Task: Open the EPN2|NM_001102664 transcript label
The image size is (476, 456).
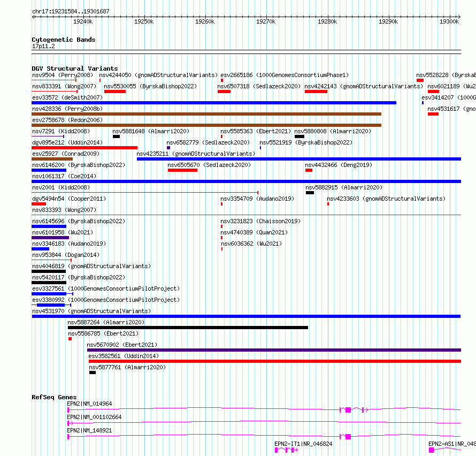Action: point(94,417)
